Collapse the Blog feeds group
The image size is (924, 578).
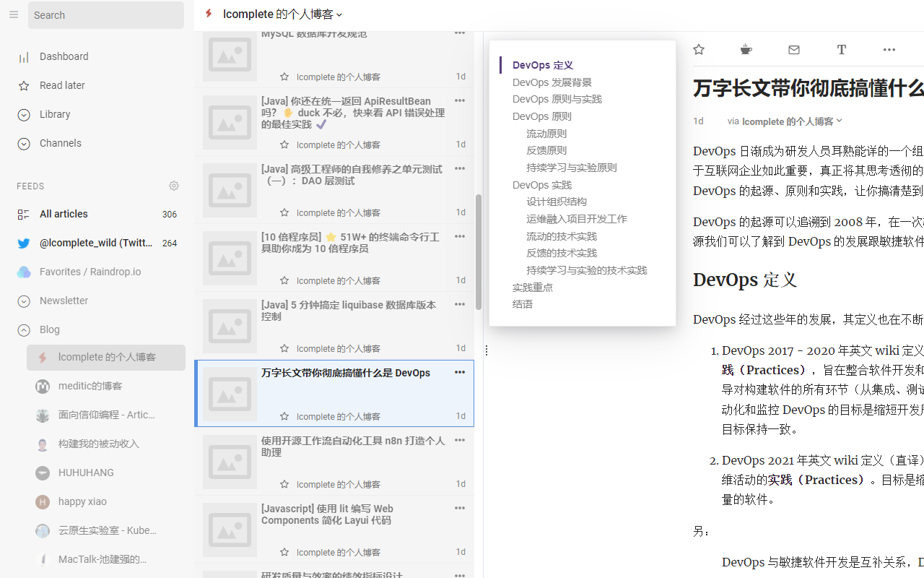tap(23, 329)
